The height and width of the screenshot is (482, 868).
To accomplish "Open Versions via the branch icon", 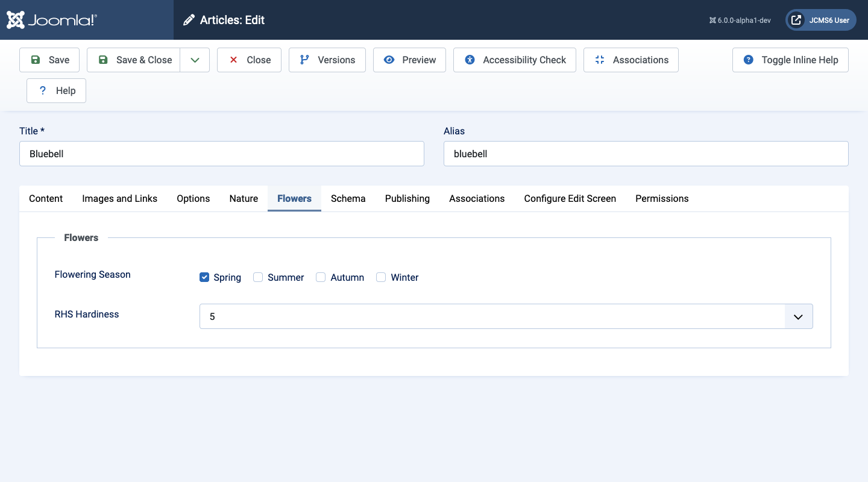I will click(x=304, y=60).
